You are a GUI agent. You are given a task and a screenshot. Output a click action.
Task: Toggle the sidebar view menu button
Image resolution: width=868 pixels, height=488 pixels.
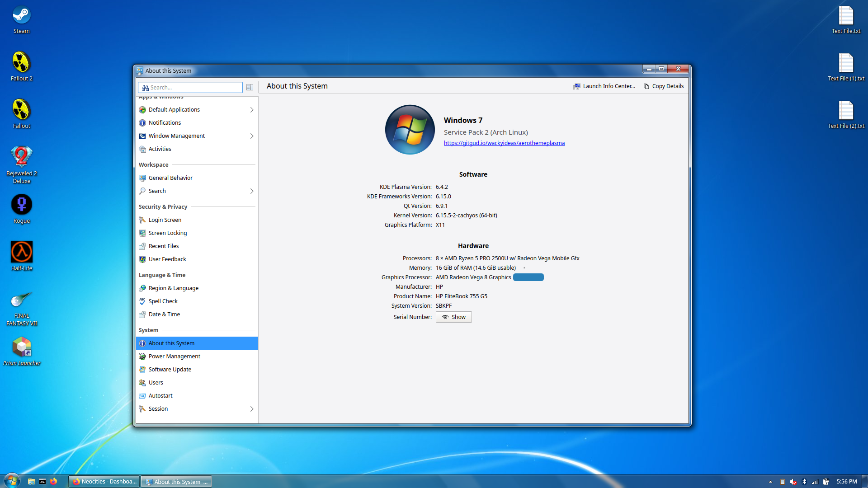[250, 87]
